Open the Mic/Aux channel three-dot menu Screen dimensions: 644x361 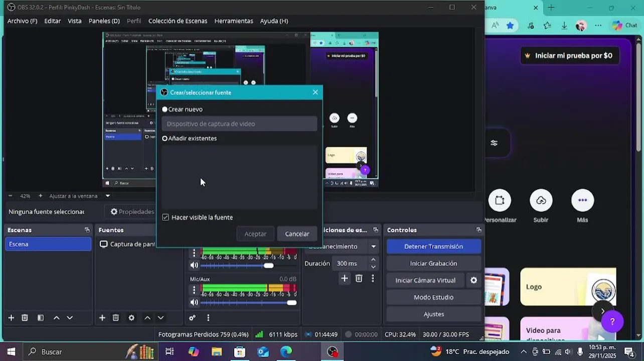(x=194, y=290)
